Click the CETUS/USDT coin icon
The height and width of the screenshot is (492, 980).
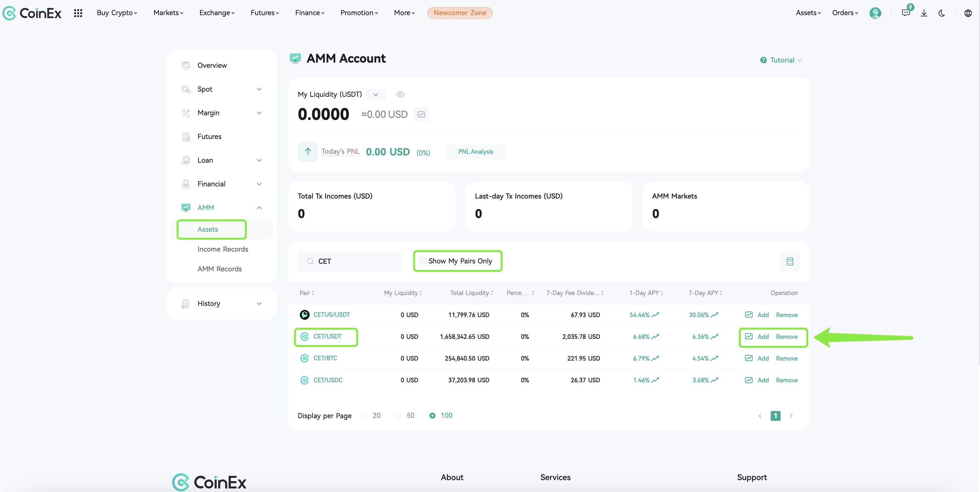point(304,314)
